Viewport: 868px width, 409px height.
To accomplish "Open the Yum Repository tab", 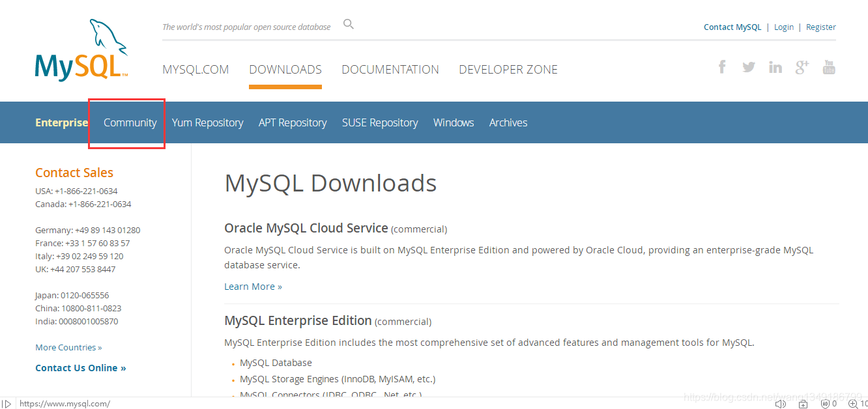I will pyautogui.click(x=208, y=122).
